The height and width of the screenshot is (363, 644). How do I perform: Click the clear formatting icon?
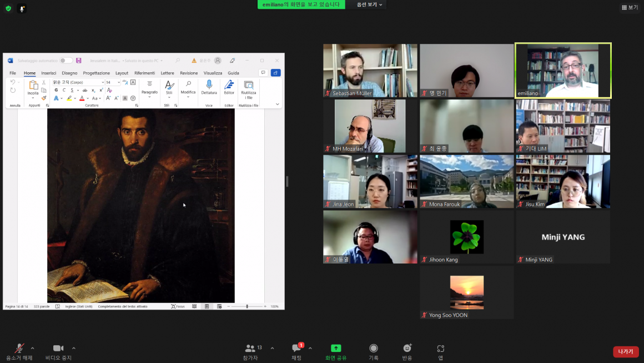109,90
